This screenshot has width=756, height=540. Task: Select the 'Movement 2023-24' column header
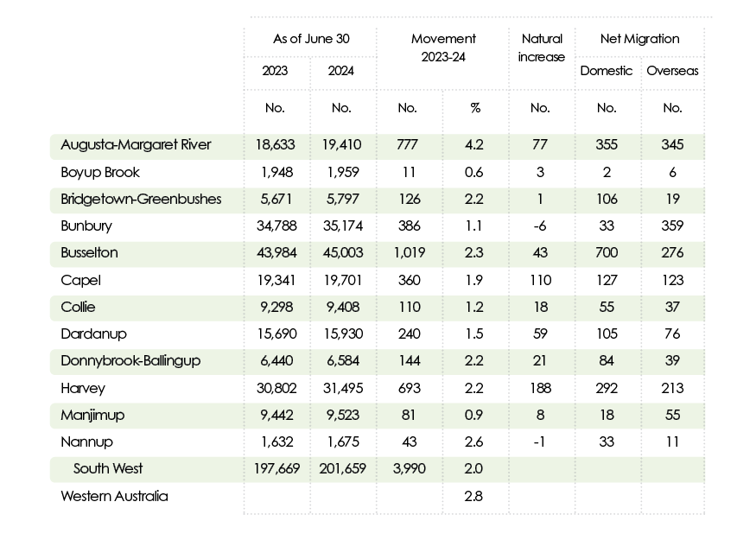click(443, 48)
